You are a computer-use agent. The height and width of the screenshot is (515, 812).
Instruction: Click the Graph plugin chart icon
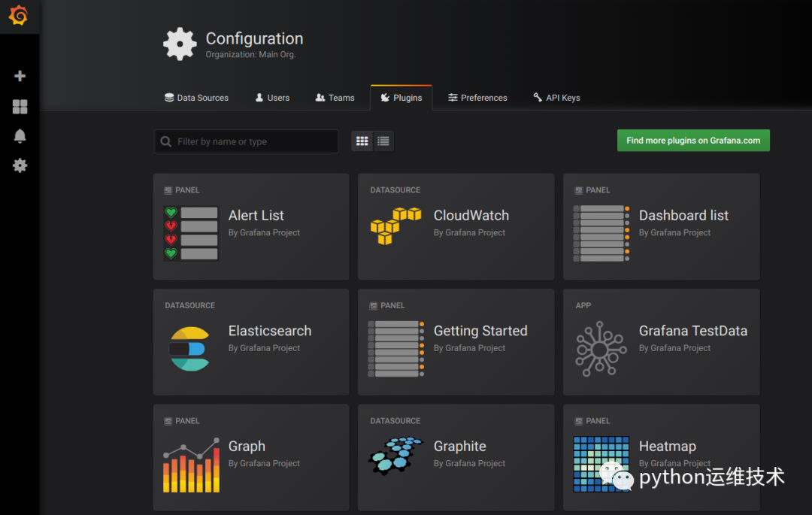[191, 465]
